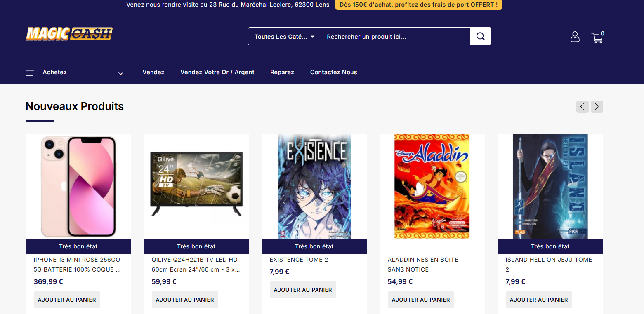Click Très bon état label under Island
The width and height of the screenshot is (644, 314).
pyautogui.click(x=550, y=246)
